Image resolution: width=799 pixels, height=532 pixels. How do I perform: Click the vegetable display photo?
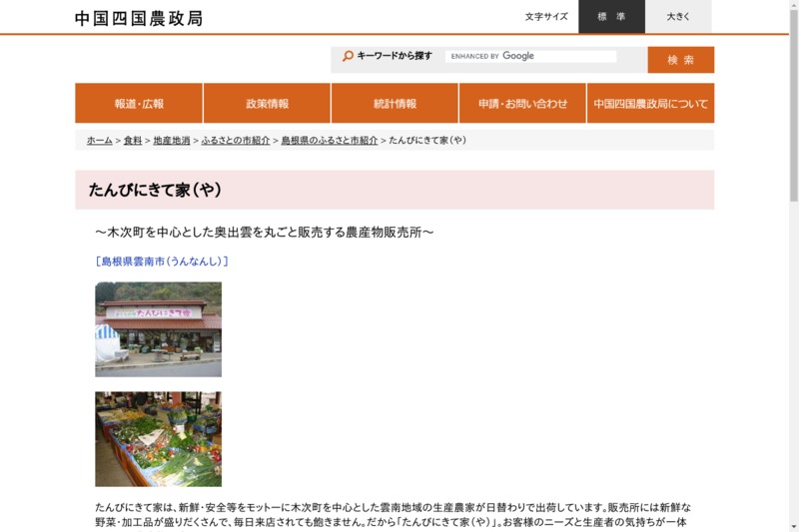pyautogui.click(x=158, y=439)
